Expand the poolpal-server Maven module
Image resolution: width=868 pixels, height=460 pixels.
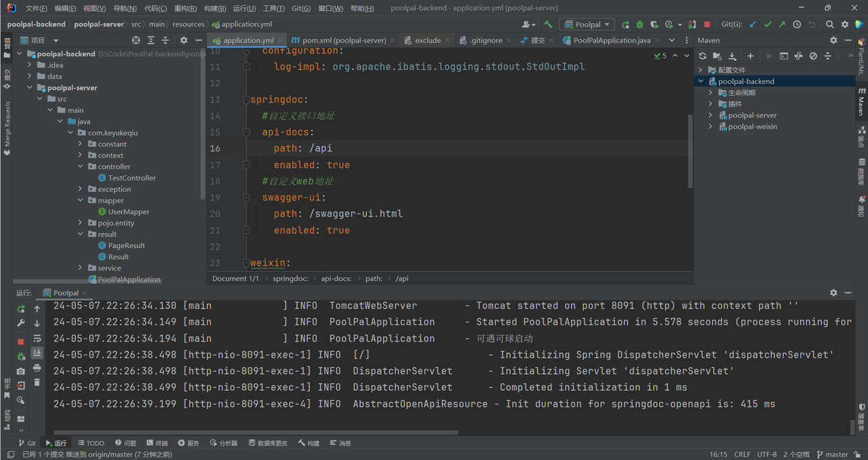(x=710, y=115)
